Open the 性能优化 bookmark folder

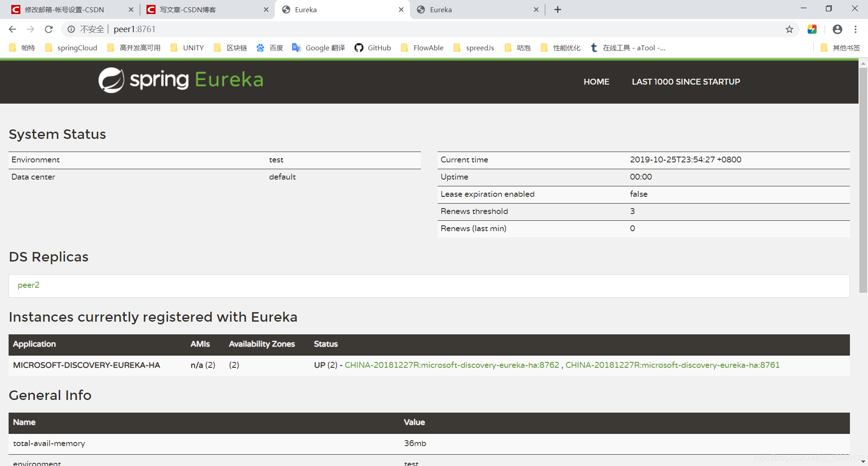pyautogui.click(x=561, y=48)
